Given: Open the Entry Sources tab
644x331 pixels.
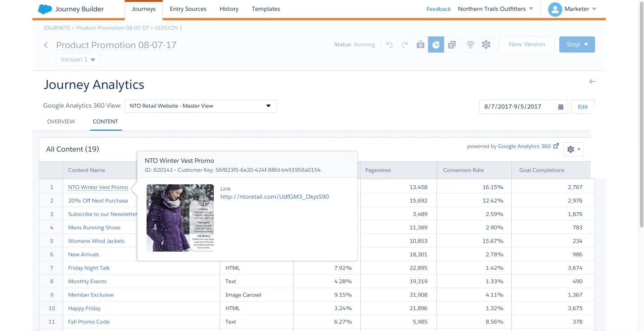Looking at the screenshot, I should (x=188, y=9).
